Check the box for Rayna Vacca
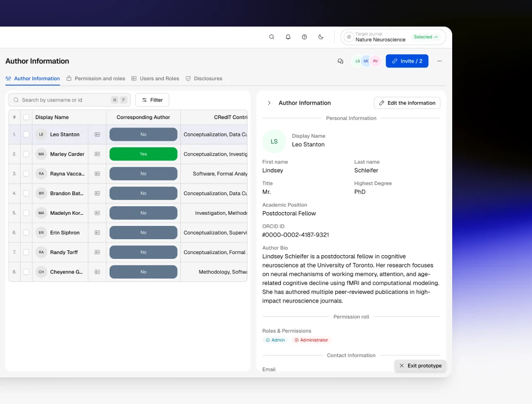This screenshot has height=404, width=532. pos(26,174)
